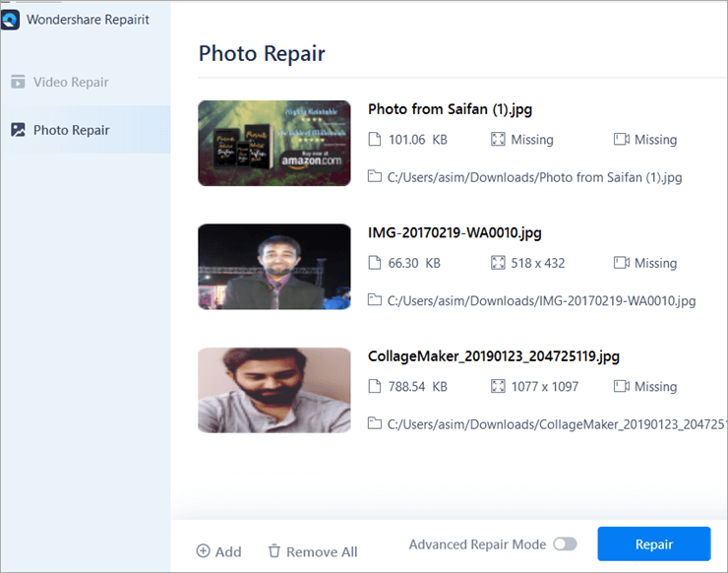Click the Wondershare Repairit logo icon

pos(11,21)
